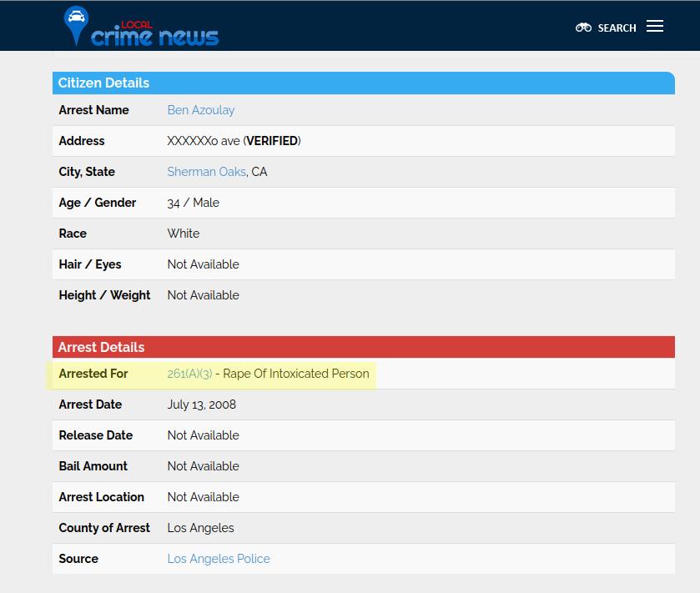
Task: Open the 261(A)(3) penal code link
Action: point(189,374)
